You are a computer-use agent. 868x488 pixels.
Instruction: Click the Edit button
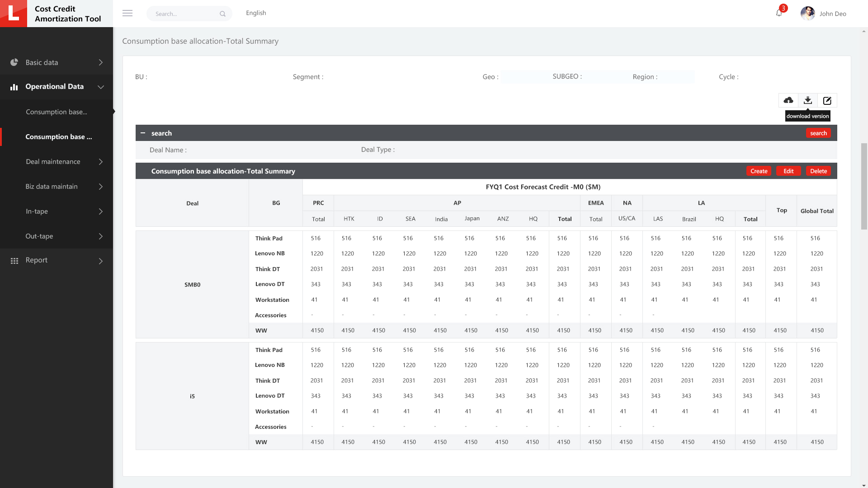(x=788, y=171)
